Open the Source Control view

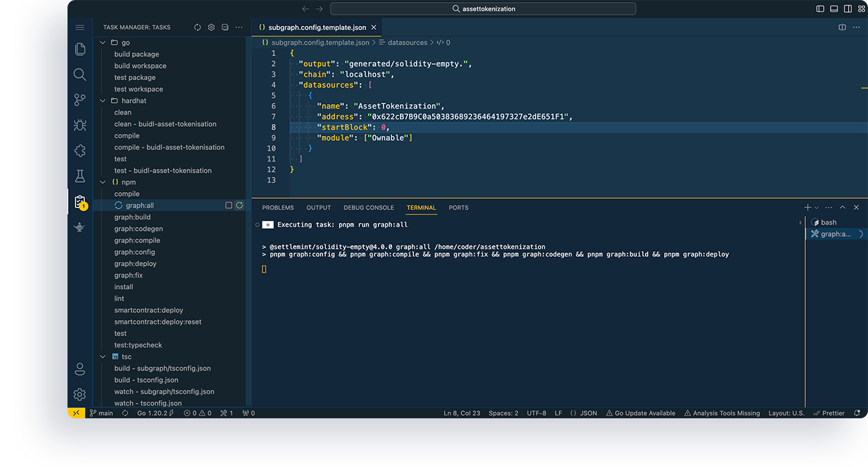(79, 100)
